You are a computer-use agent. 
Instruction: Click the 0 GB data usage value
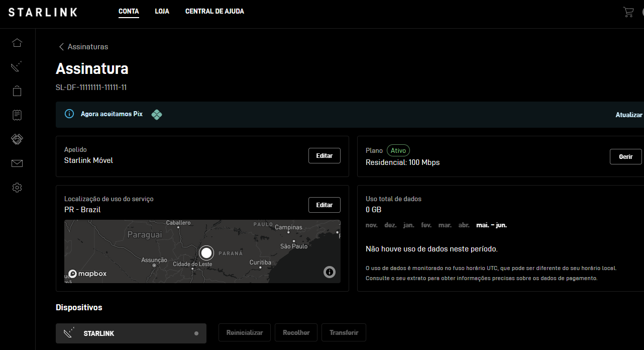click(x=374, y=210)
